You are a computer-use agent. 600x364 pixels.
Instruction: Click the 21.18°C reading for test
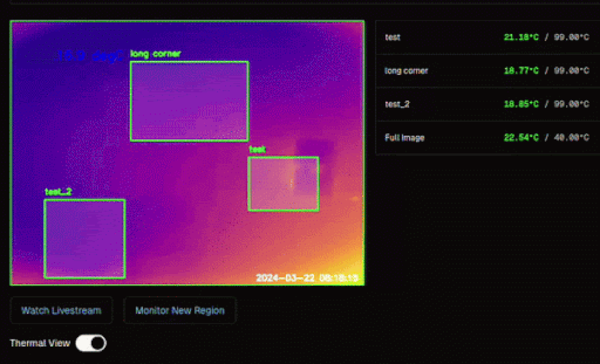pos(521,37)
